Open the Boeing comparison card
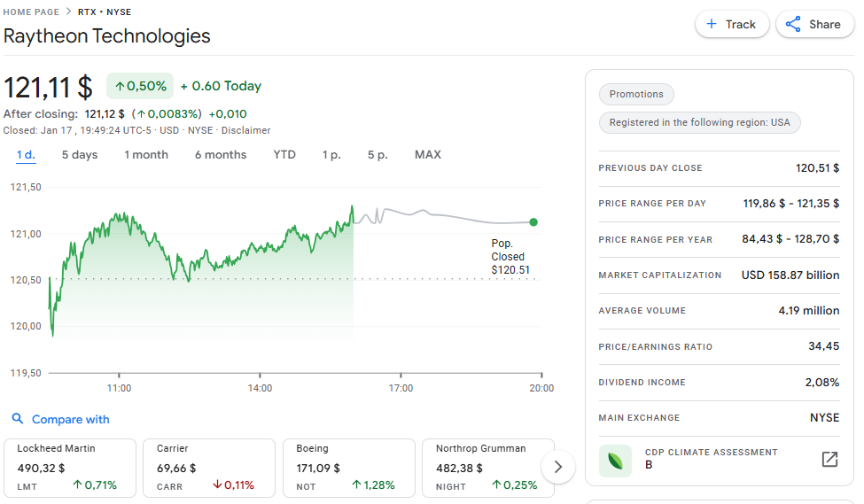 tap(349, 468)
